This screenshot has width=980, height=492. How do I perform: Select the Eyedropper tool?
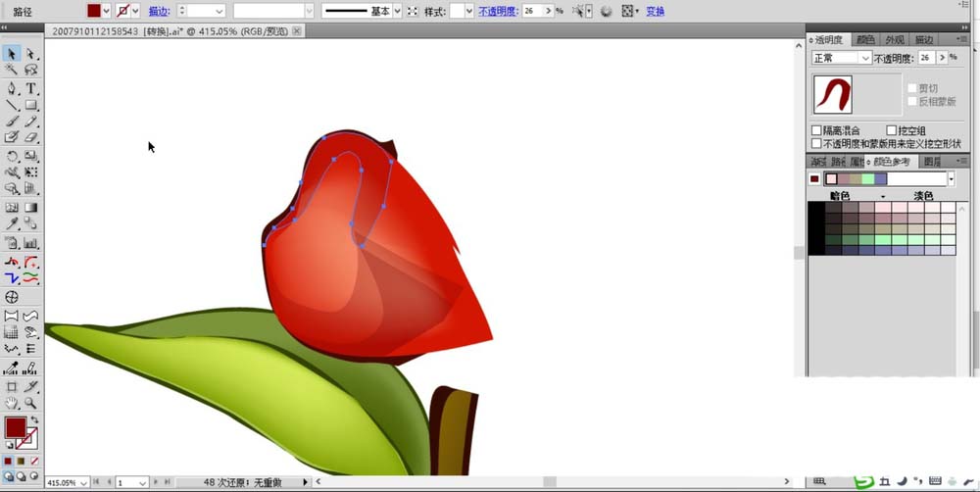11,223
